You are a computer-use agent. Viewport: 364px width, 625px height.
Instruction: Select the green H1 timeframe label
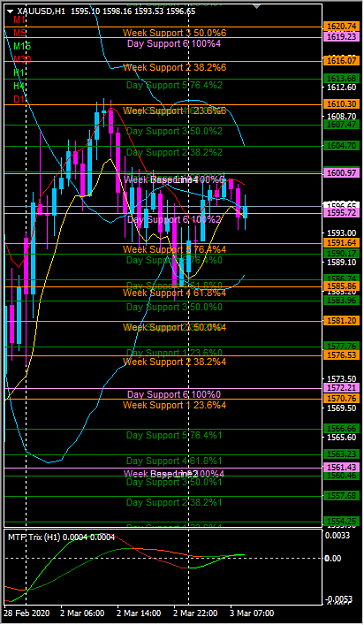[x=19, y=73]
